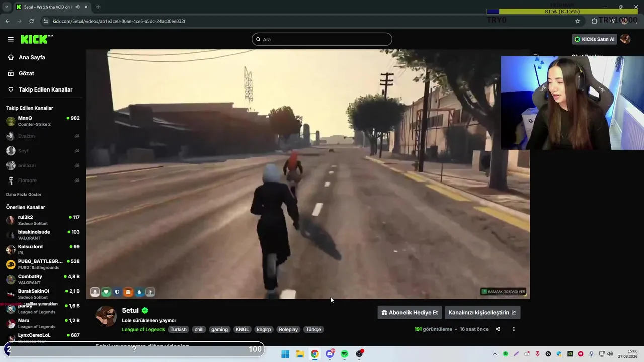Open CombatRy channel

point(43,279)
